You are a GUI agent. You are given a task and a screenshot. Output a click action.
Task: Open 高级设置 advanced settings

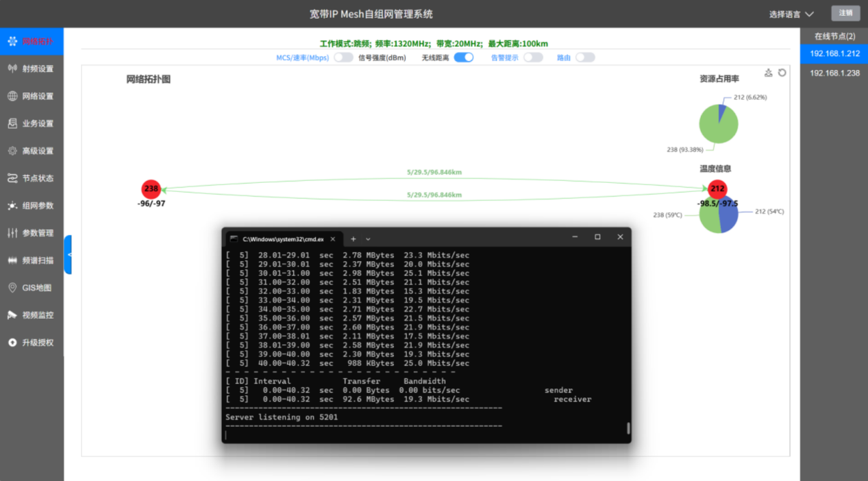click(32, 151)
